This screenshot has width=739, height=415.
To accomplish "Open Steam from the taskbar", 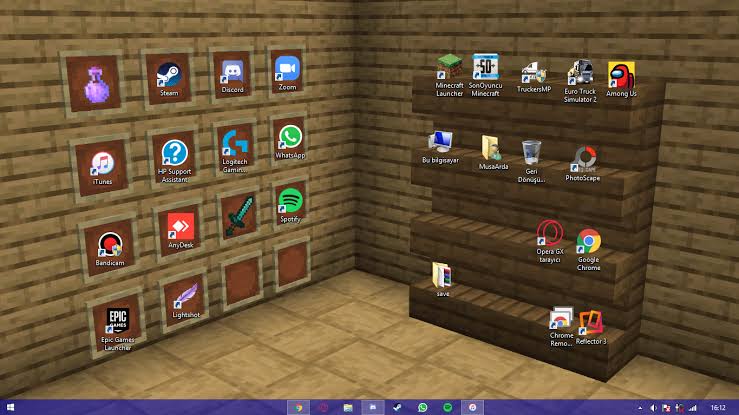I will point(397,407).
